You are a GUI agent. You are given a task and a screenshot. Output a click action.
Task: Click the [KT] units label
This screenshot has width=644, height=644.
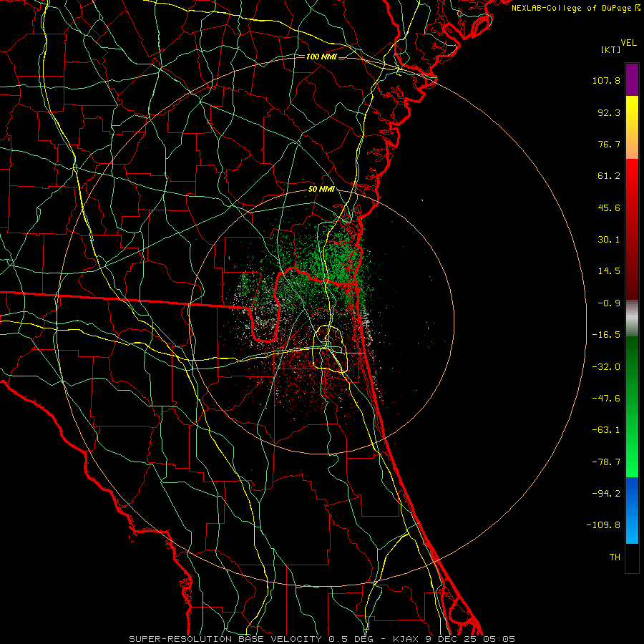point(611,49)
